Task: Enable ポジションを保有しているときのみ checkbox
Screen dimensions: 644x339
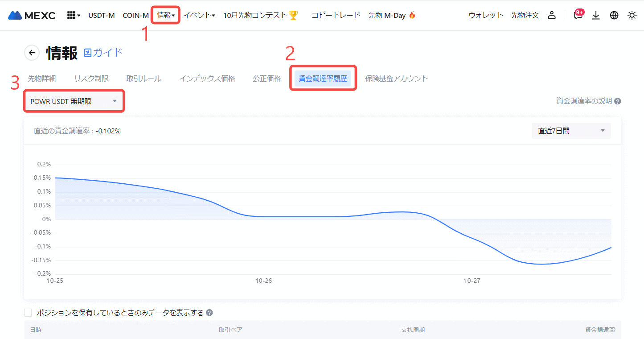Action: (x=28, y=313)
